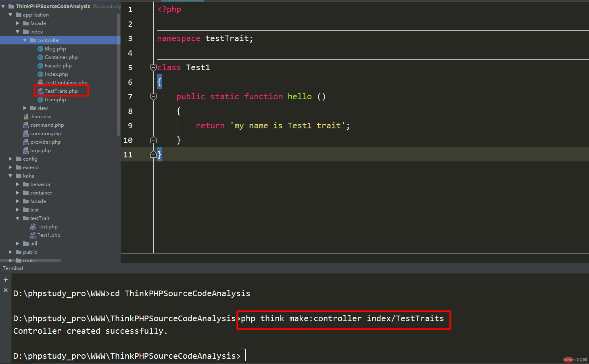Expand the view folder arrow
Image resolution: width=589 pixels, height=364 pixels.
[x=25, y=108]
